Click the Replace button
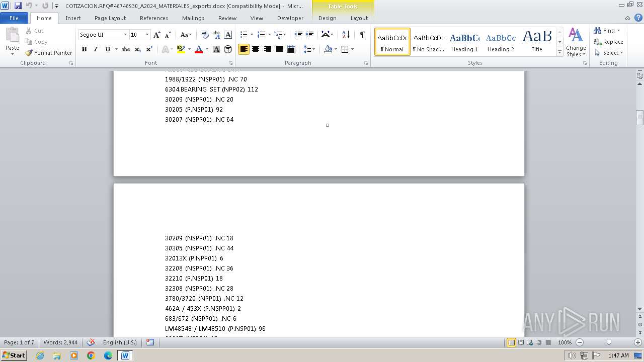Screen dimensions: 644x362 click(609, 42)
